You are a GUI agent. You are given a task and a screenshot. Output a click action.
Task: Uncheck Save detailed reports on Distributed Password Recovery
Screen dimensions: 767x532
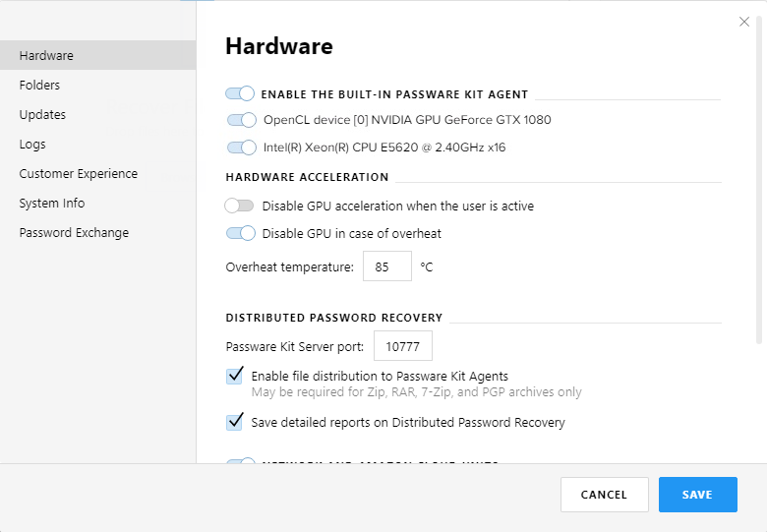234,422
